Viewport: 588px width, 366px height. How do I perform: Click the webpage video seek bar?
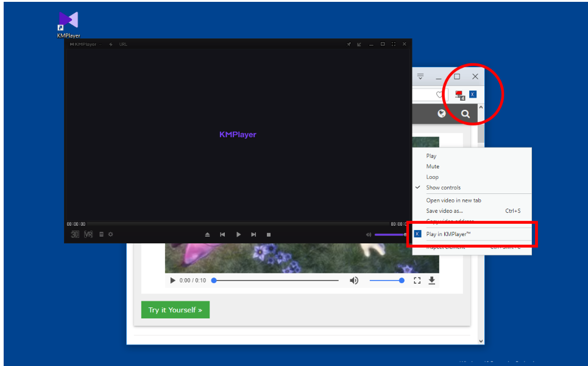click(x=275, y=281)
